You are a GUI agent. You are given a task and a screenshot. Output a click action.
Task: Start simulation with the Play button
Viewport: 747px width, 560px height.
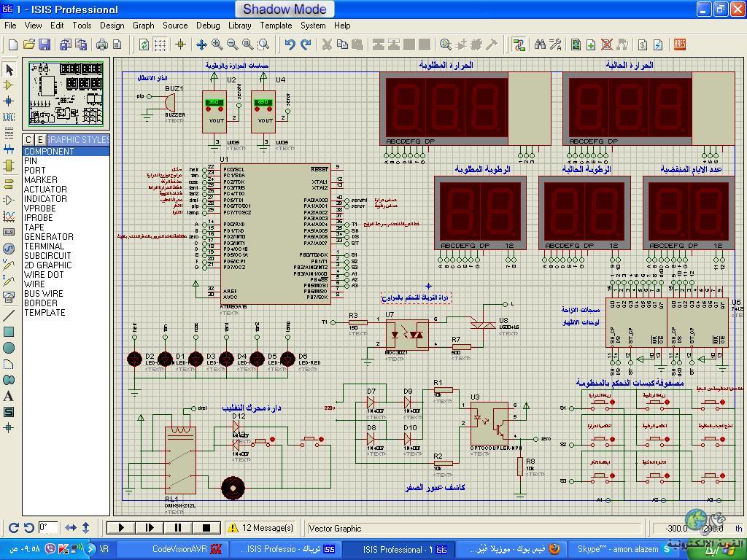(121, 528)
